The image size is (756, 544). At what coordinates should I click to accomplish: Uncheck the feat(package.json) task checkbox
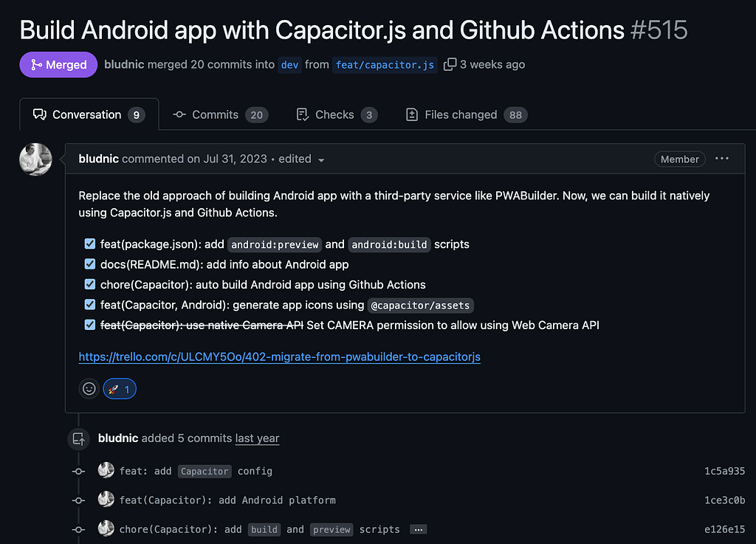pos(89,244)
